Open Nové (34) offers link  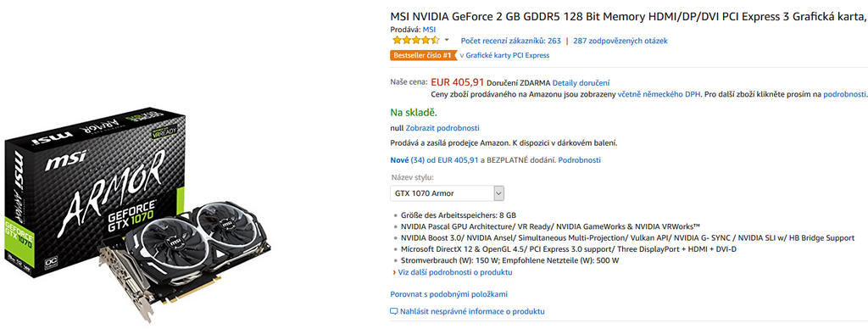407,160
